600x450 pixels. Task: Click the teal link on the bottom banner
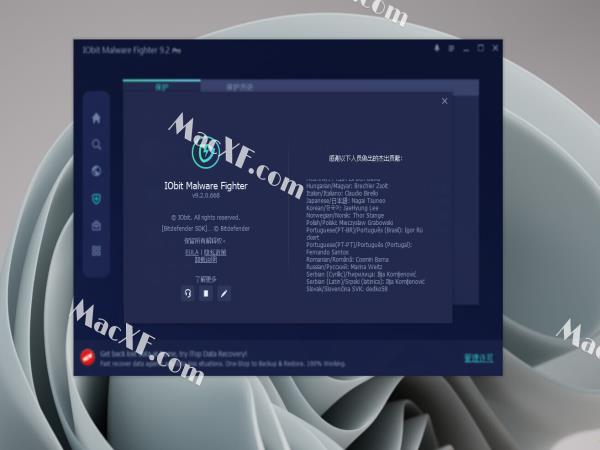coord(478,359)
